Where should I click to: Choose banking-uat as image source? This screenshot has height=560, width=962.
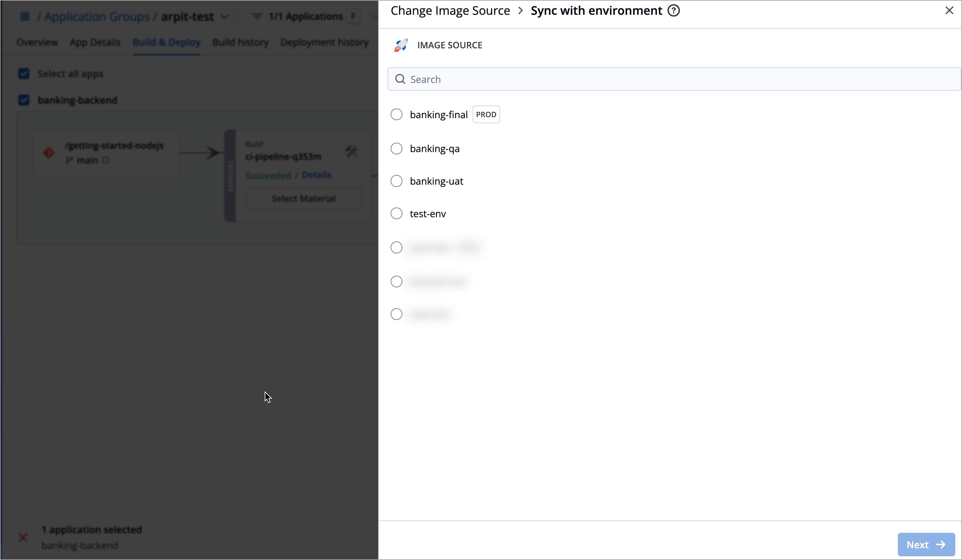pos(396,181)
